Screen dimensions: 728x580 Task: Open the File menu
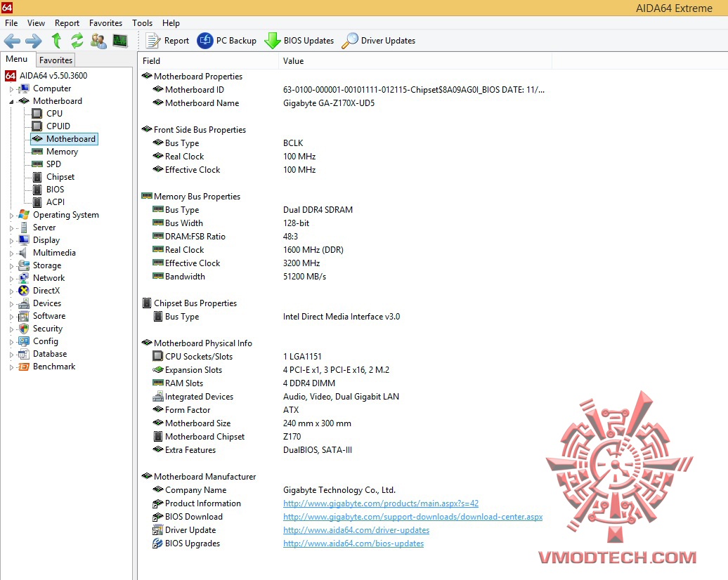pos(11,22)
